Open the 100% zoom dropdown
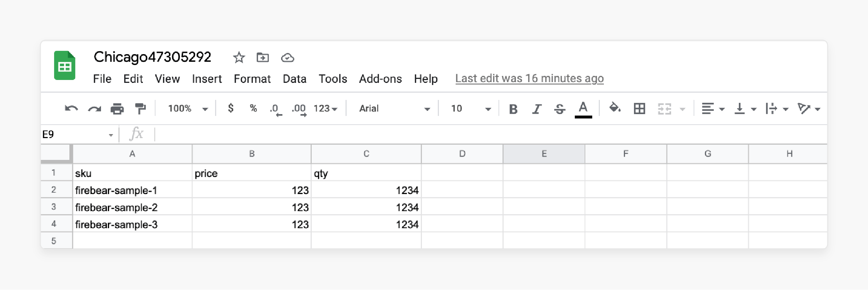The width and height of the screenshot is (868, 290). pos(187,108)
